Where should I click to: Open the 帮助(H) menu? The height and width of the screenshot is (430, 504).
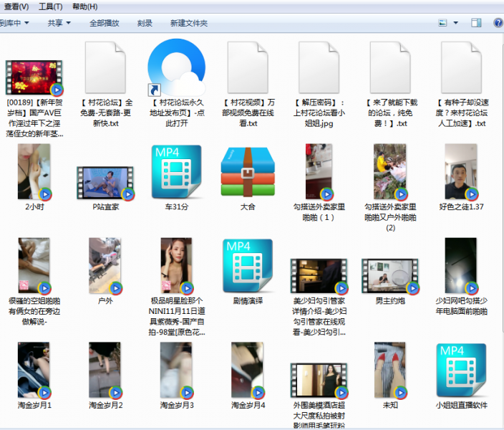tap(85, 6)
